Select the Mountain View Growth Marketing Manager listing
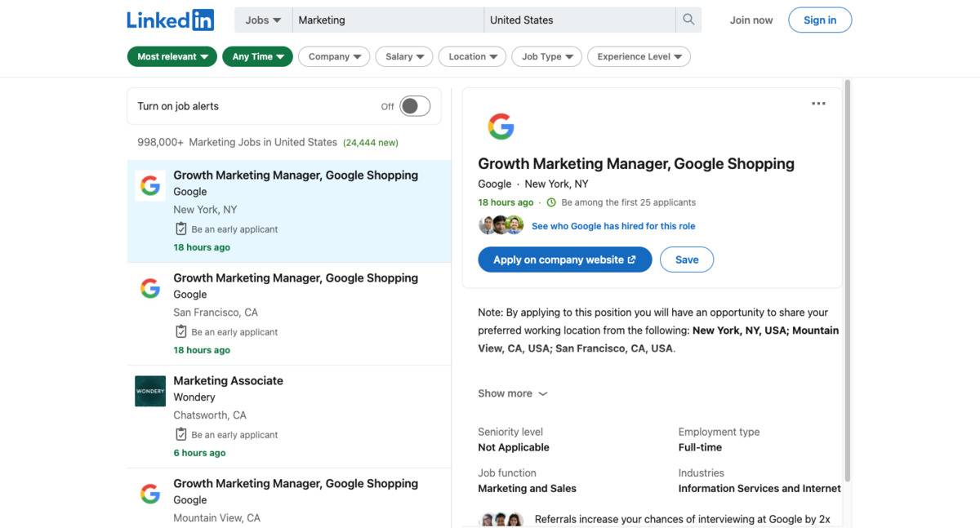The width and height of the screenshot is (980, 528). click(x=289, y=498)
